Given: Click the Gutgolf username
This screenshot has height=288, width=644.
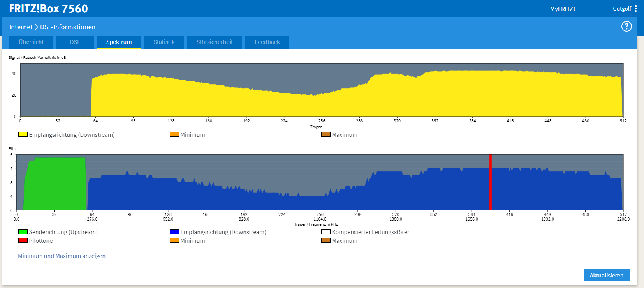Looking at the screenshot, I should click(x=622, y=9).
